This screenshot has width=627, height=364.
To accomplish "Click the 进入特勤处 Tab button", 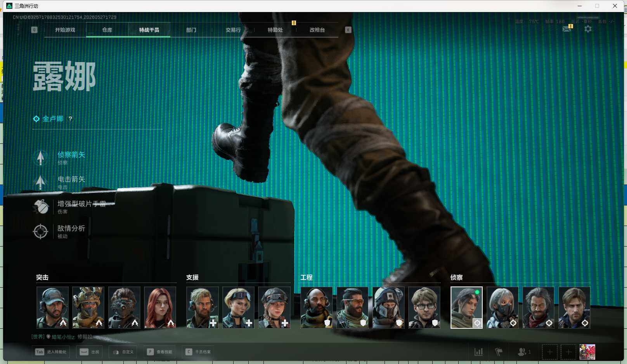I will (x=51, y=352).
